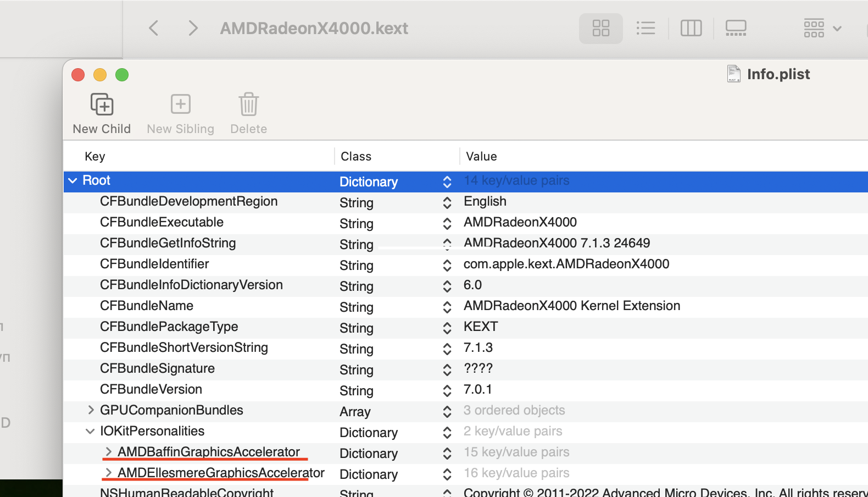Image resolution: width=868 pixels, height=497 pixels.
Task: Switch Finder to icon view
Action: pyautogui.click(x=601, y=28)
